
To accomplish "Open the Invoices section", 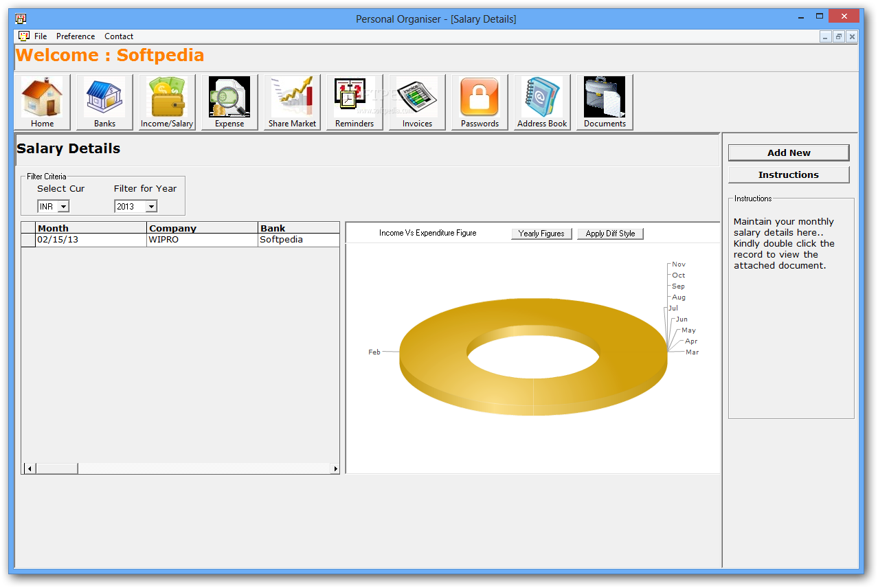I will (x=417, y=102).
